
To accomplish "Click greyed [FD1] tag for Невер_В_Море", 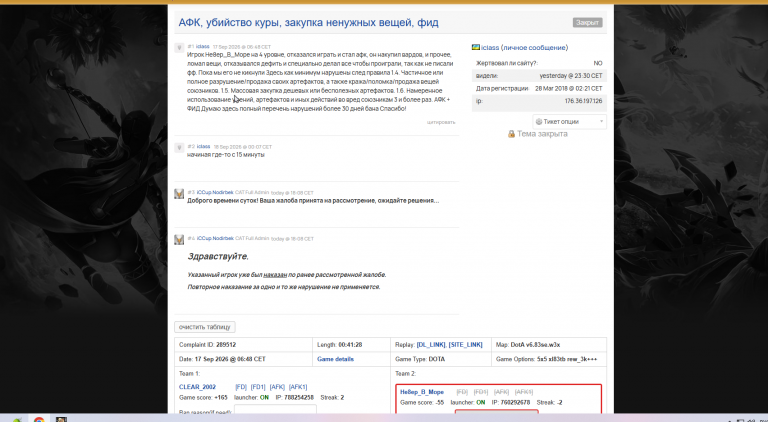I will tap(480, 392).
